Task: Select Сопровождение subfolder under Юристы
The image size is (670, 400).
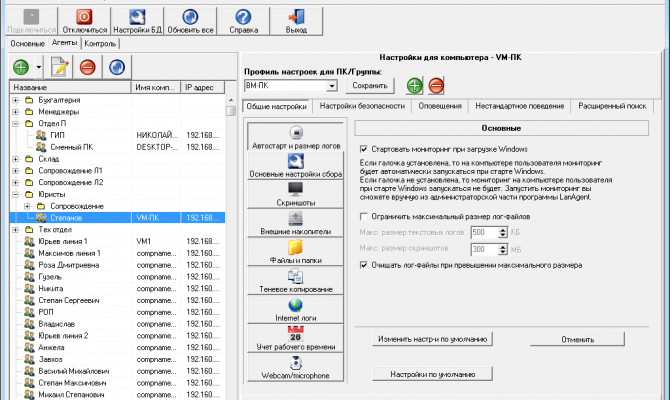Action: 77,206
